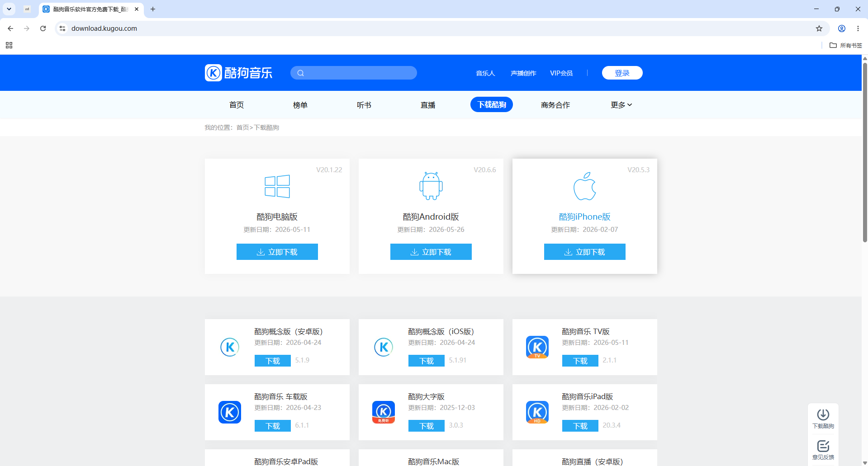Click the 下载酷狗 breadcrumb text
Image resolution: width=868 pixels, height=466 pixels.
tap(266, 127)
